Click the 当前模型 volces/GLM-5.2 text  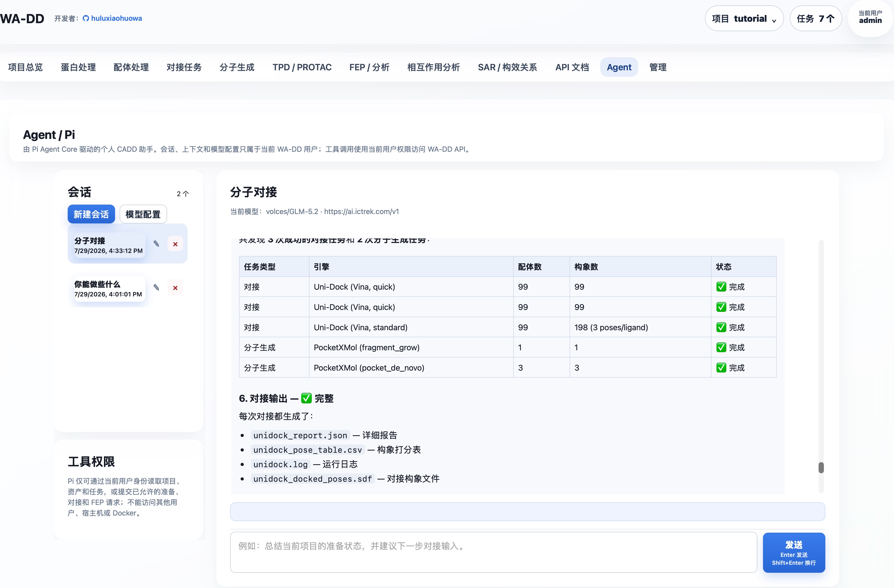(315, 212)
